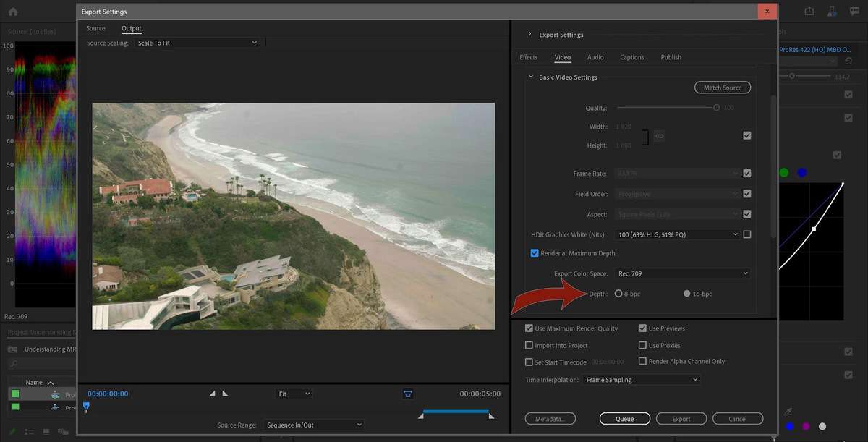Screen dimensions: 868x442
Task: Click the magenta color swatch in the curves panel
Action: tap(805, 426)
